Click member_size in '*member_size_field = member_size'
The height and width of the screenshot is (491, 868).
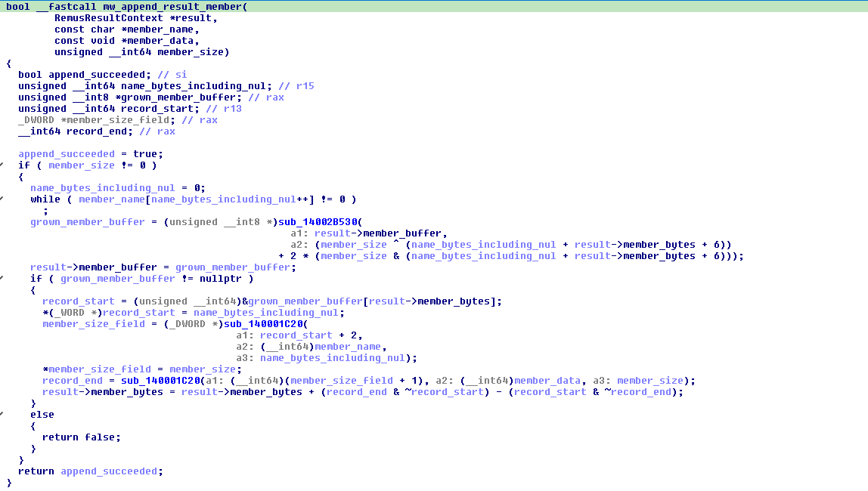[x=203, y=369]
